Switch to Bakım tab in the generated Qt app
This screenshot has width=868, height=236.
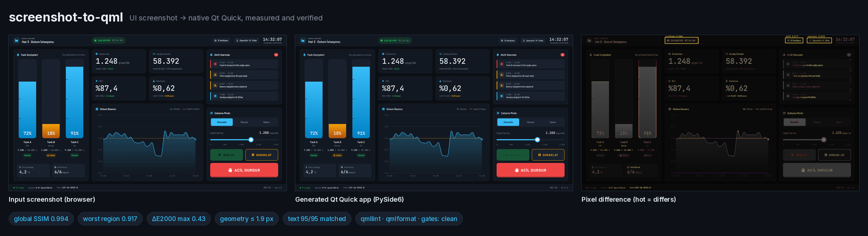553,122
